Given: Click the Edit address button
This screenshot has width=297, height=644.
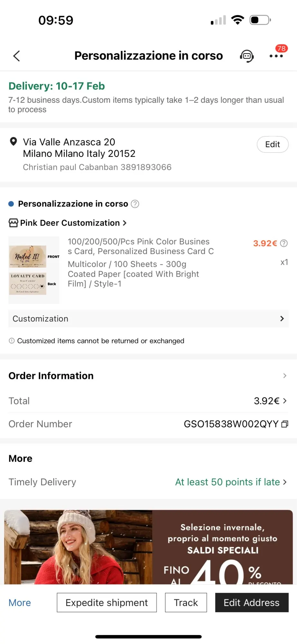Looking at the screenshot, I should click(273, 145).
